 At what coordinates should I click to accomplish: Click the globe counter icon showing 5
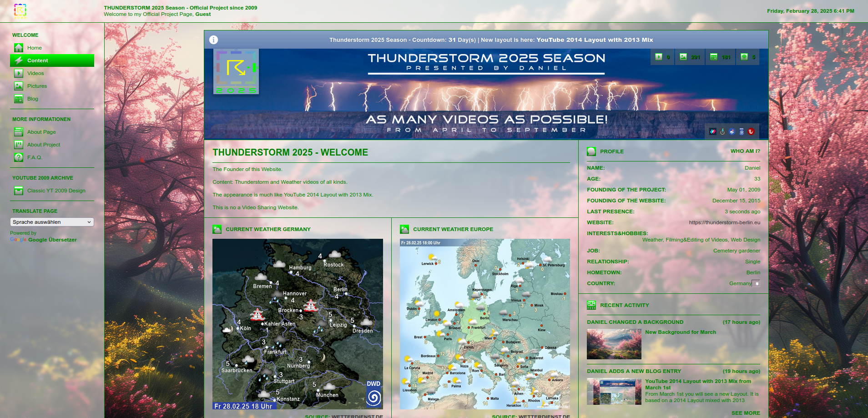click(x=747, y=57)
